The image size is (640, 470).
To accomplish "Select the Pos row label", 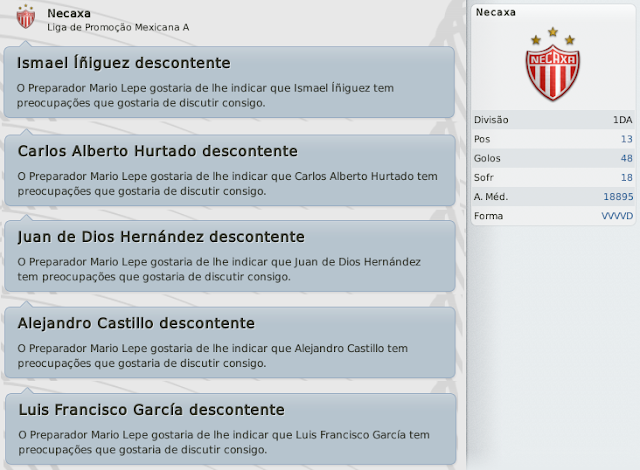I will 482,139.
